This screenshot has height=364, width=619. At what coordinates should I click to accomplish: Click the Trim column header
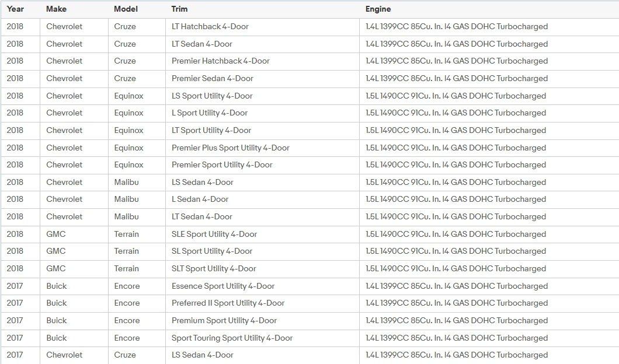coord(179,9)
